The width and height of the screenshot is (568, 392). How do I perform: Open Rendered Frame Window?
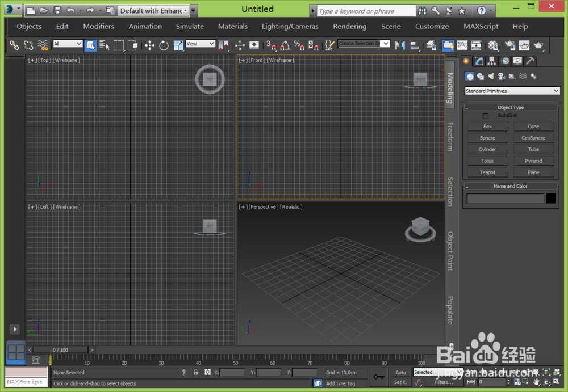pos(524,45)
